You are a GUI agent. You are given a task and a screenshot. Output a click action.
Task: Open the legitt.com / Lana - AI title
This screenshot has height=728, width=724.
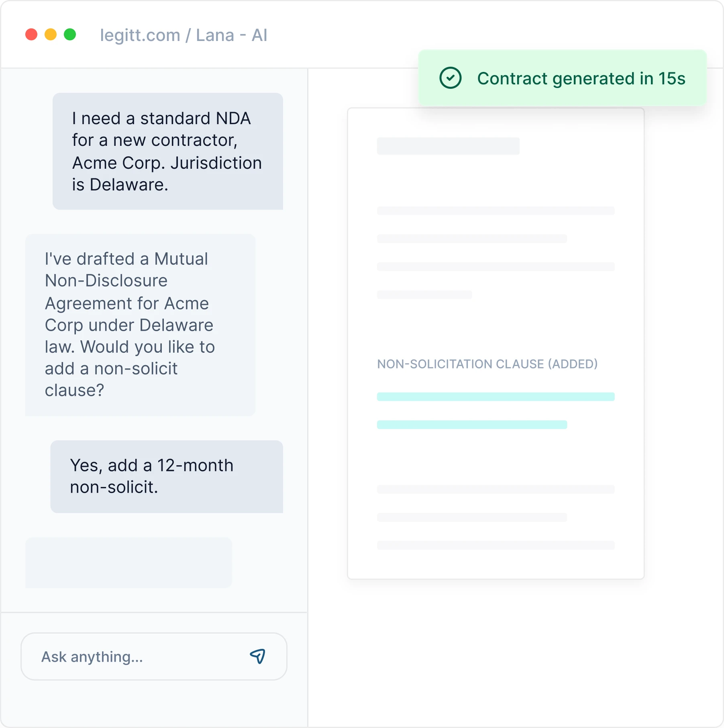coord(184,35)
